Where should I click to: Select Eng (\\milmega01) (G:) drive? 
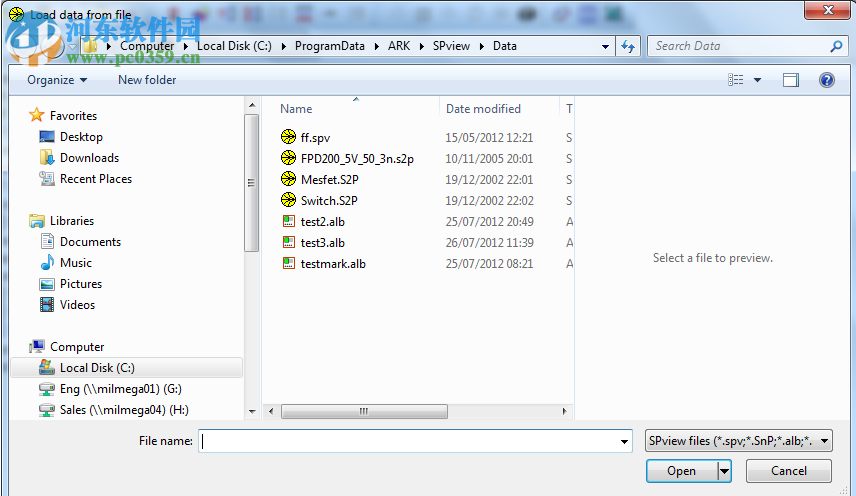pyautogui.click(x=121, y=389)
